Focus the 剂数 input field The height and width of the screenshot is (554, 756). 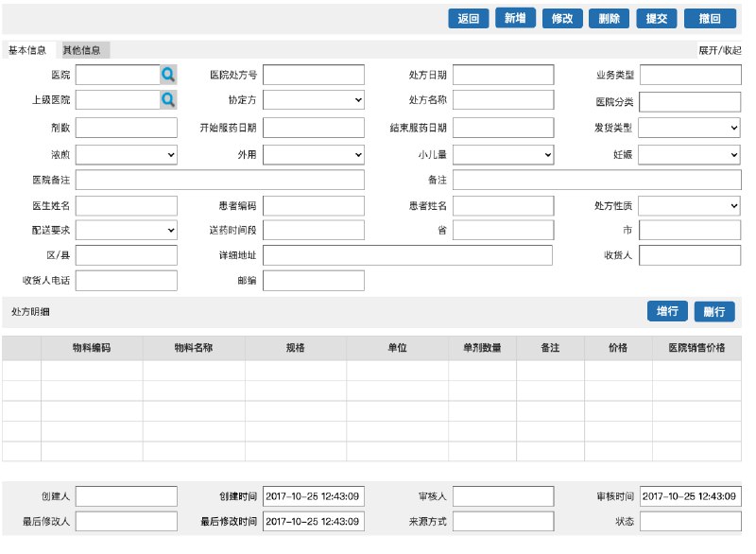[127, 128]
